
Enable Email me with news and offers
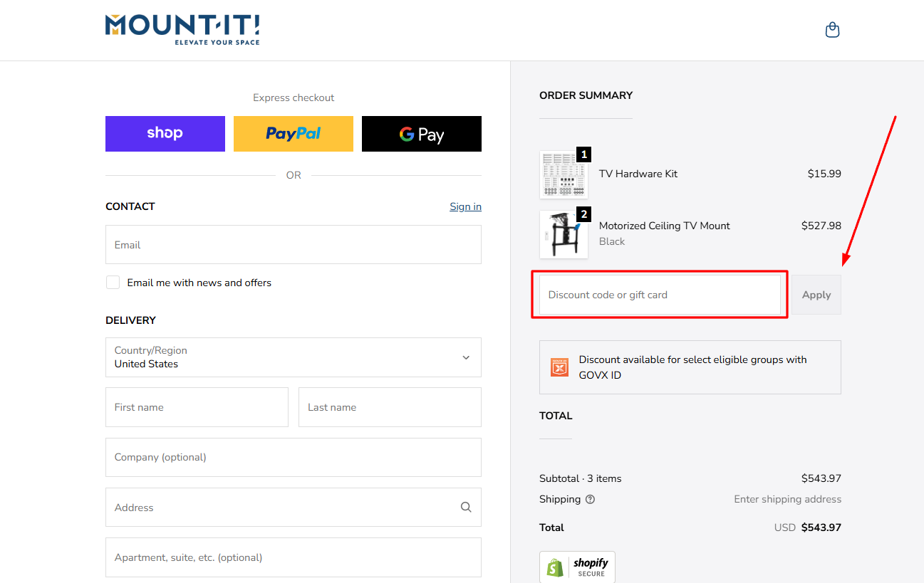click(x=113, y=283)
